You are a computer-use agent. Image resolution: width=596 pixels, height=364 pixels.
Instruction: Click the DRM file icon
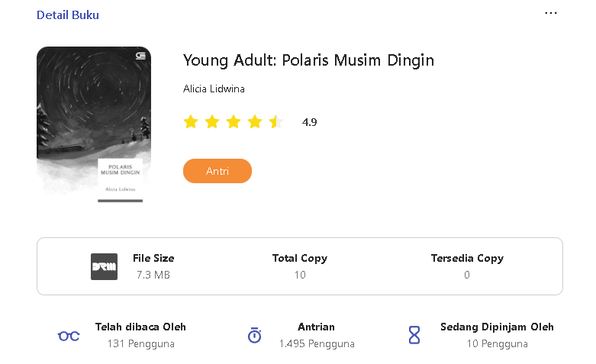[104, 267]
